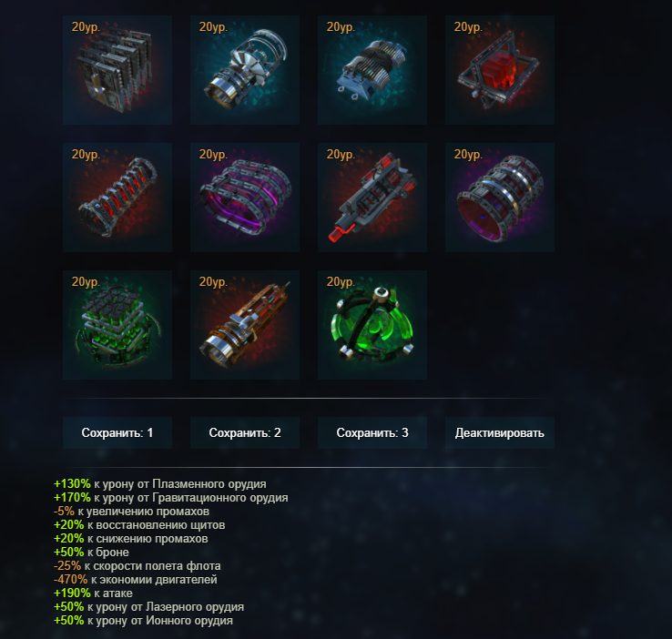Image resolution: width=672 pixels, height=639 pixels.
Task: Select the green gyroscope sphere module
Action: coord(372,325)
